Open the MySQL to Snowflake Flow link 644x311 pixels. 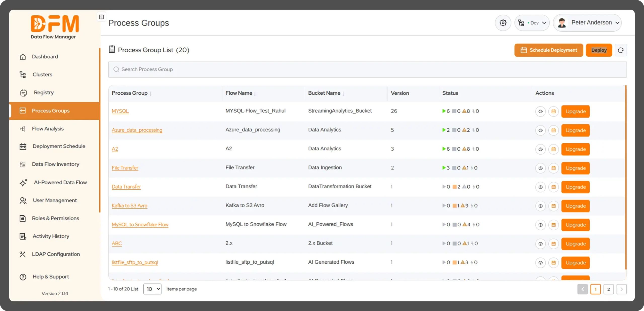[x=140, y=224]
